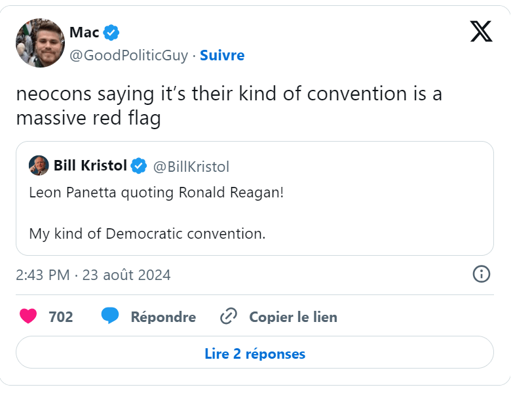Open Mac's profile picture

click(40, 43)
